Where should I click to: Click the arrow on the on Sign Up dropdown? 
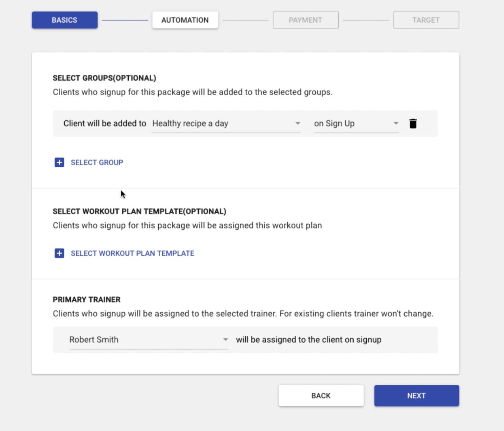click(396, 123)
